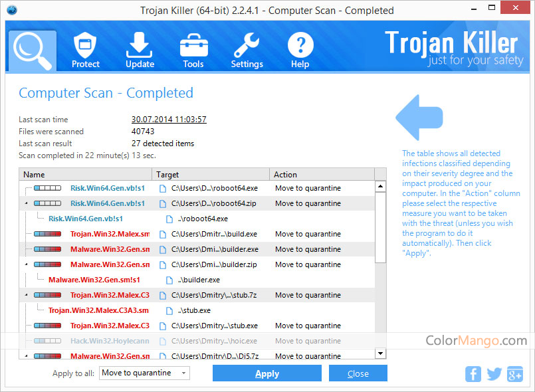Minimize the Trojan Killer window
Image resolution: width=535 pixels, height=392 pixels.
pos(474,9)
